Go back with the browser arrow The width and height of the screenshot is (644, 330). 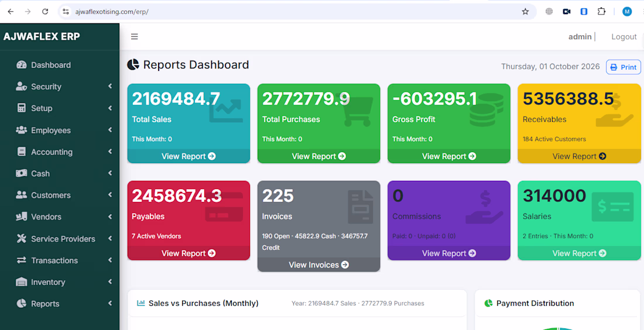[11, 12]
